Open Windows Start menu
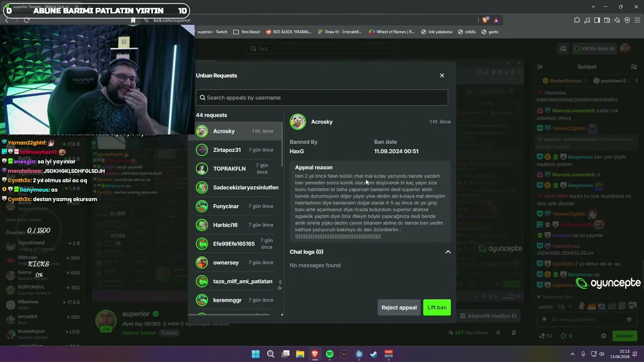This screenshot has width=644, height=362. [256, 354]
